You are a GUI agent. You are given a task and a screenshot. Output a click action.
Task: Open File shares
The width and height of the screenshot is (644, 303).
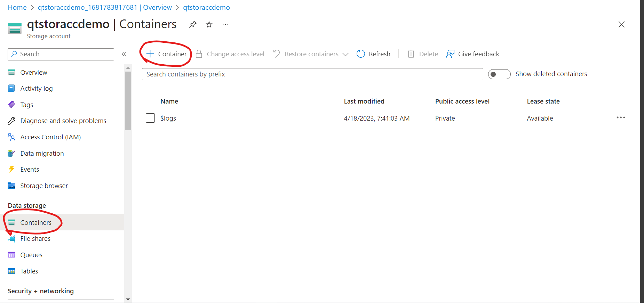35,239
